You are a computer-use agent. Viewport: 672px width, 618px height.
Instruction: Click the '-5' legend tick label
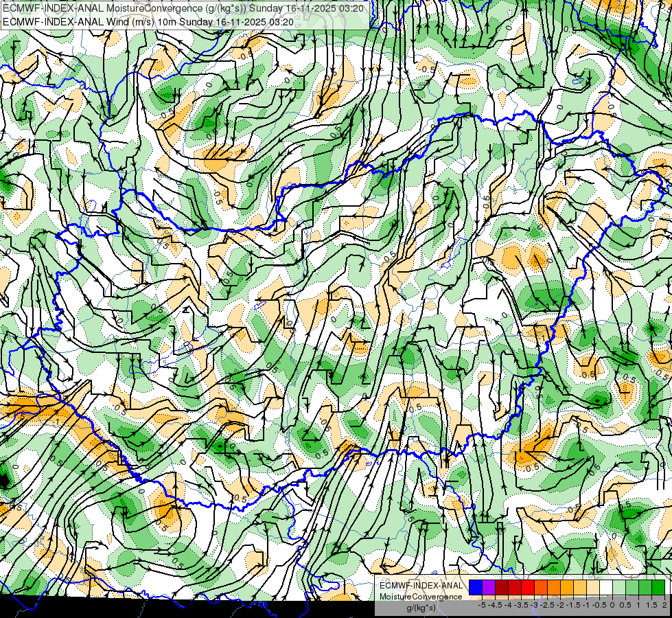(482, 605)
